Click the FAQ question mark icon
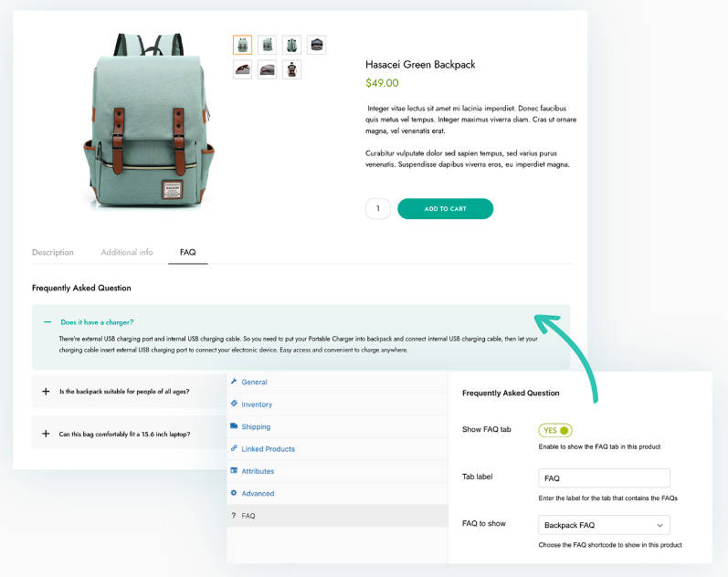Viewport: 728px width, 577px height. tap(234, 516)
